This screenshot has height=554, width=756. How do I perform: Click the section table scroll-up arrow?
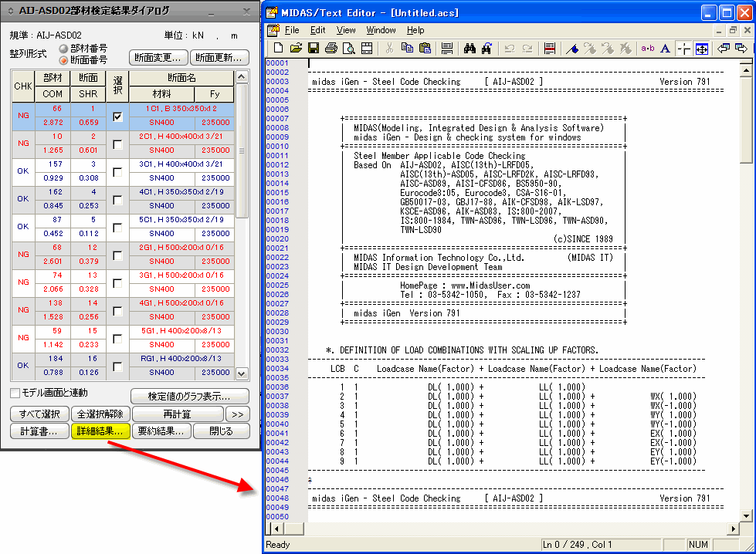click(242, 76)
